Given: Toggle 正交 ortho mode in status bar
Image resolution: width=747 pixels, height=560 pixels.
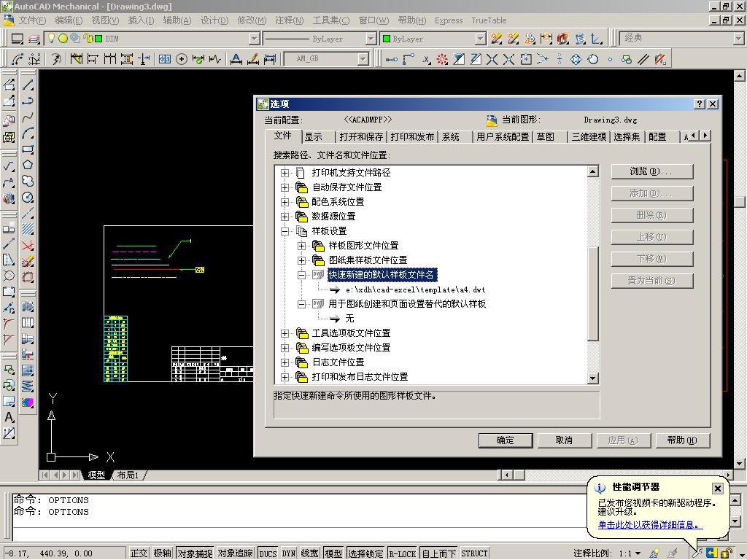Looking at the screenshot, I should (x=139, y=553).
